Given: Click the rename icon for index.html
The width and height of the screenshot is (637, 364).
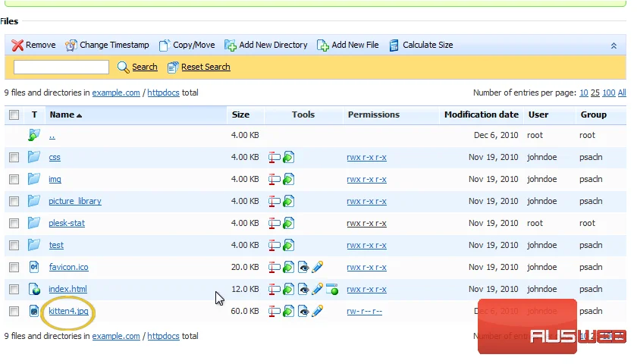Looking at the screenshot, I should click(275, 289).
